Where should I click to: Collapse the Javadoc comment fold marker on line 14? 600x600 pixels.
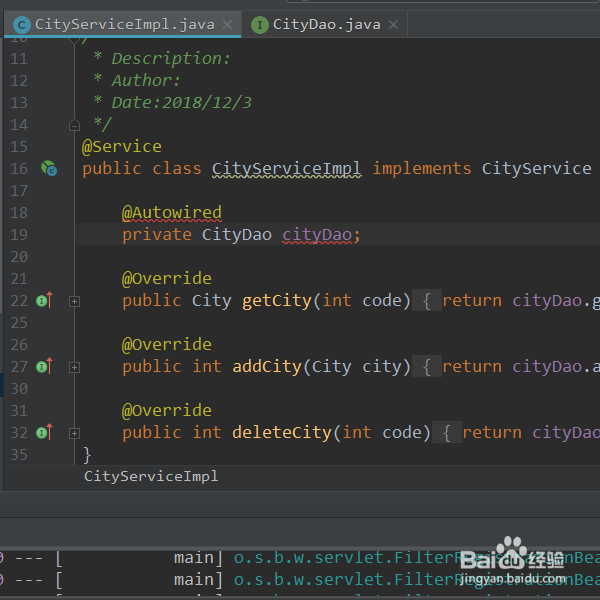(x=74, y=125)
